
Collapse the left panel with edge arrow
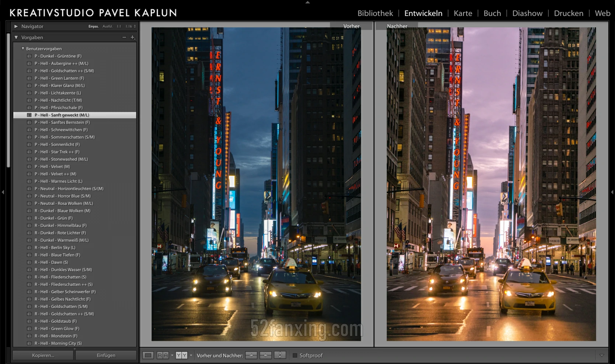coord(3,192)
